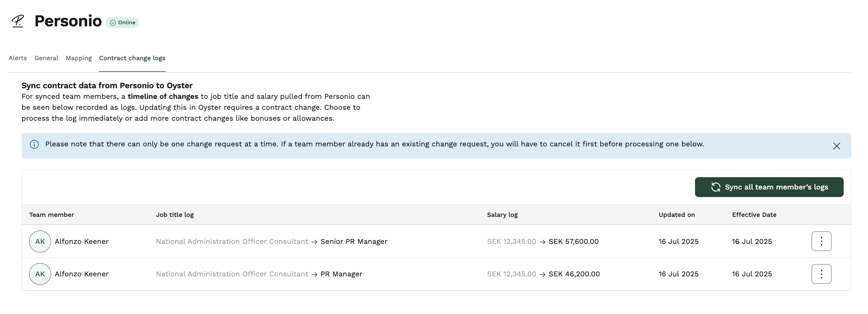The image size is (868, 314).
Task: Click the Personio page title
Action: 68,21
